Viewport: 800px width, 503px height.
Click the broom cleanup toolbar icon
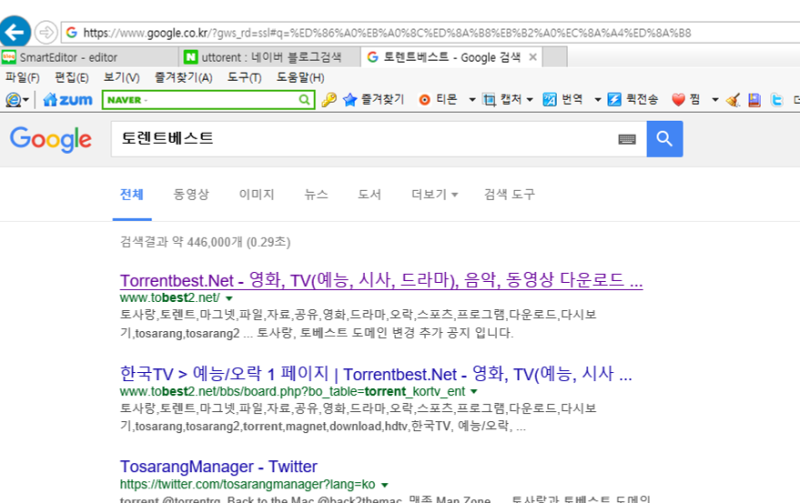(x=733, y=99)
